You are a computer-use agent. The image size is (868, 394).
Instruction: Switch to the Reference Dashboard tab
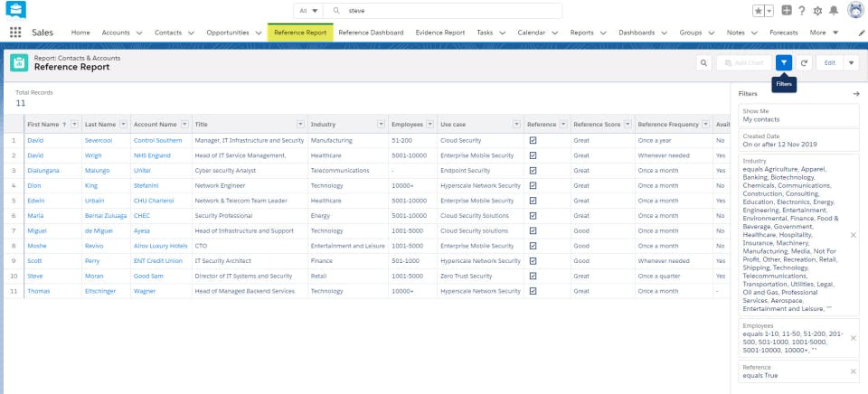click(x=371, y=33)
